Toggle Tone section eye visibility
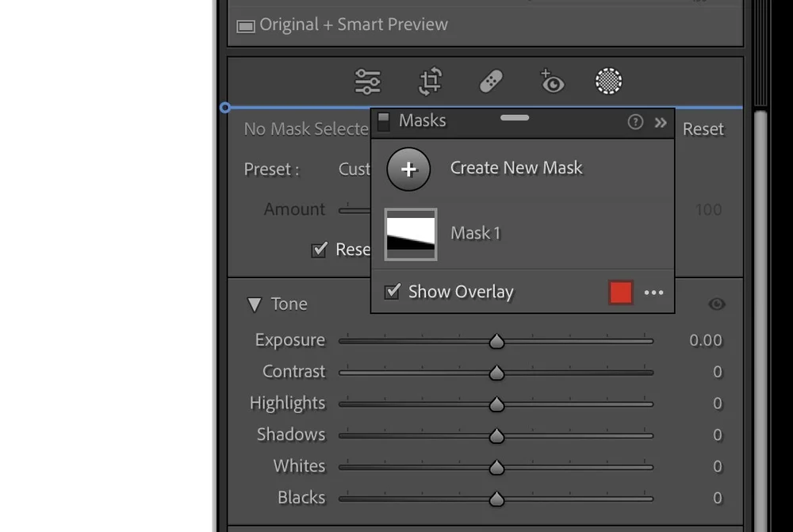The height and width of the screenshot is (532, 793). 717,304
